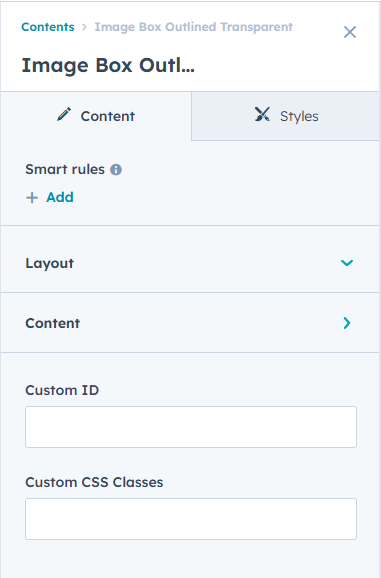This screenshot has height=578, width=381.
Task: Select the Content tab
Action: (96, 116)
